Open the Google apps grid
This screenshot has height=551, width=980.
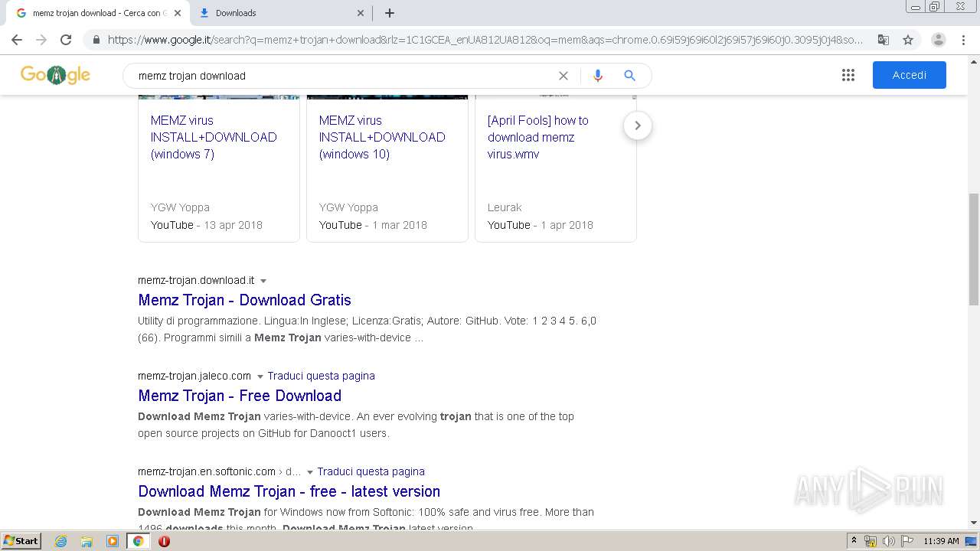coord(848,75)
